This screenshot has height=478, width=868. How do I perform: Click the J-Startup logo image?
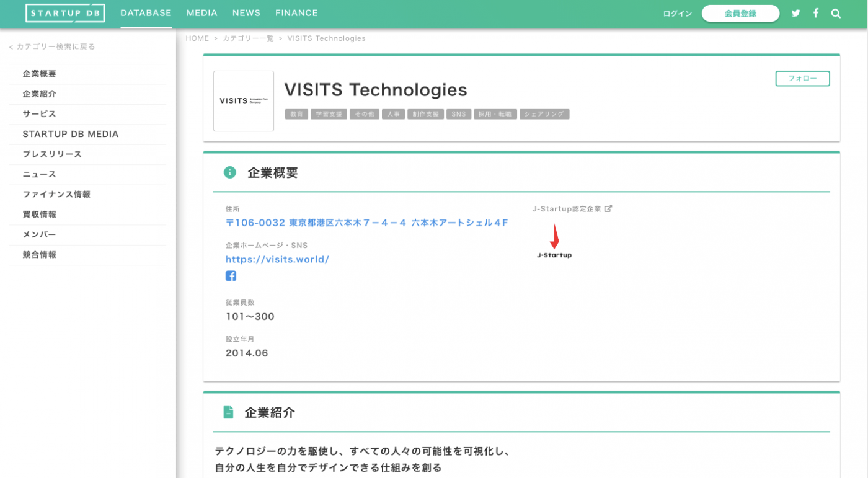point(554,241)
